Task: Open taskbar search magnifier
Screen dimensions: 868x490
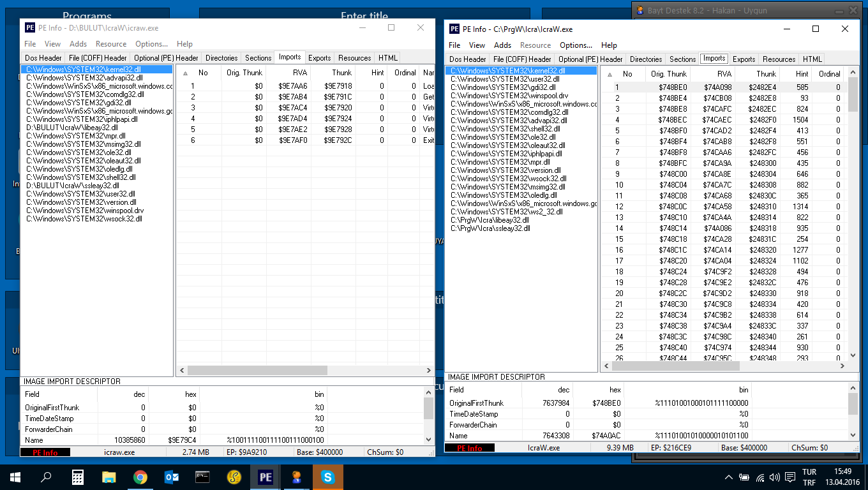Action: 46,477
